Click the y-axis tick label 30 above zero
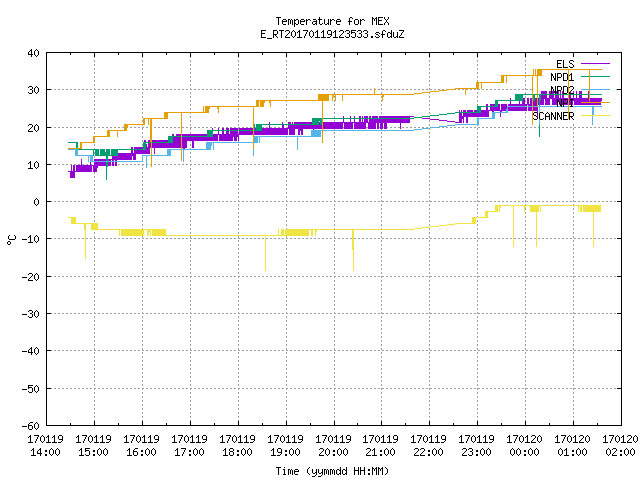Image resolution: width=640 pixels, height=480 pixels. tap(33, 90)
